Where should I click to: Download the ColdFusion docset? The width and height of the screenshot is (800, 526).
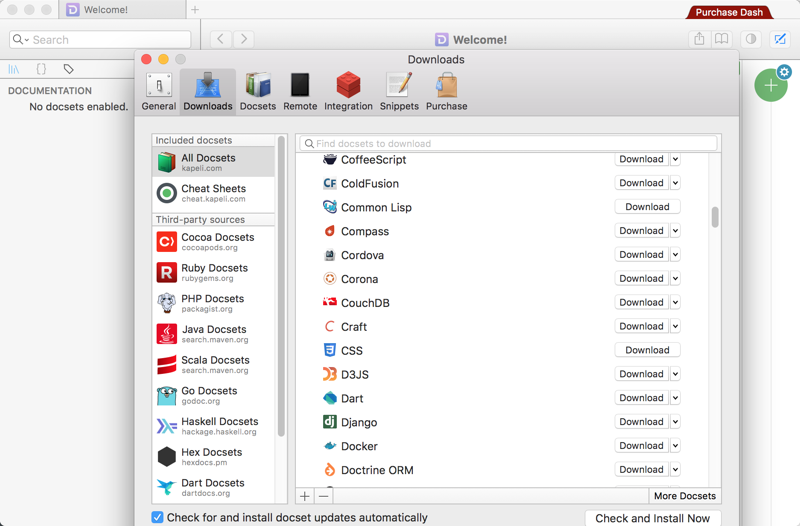641,183
